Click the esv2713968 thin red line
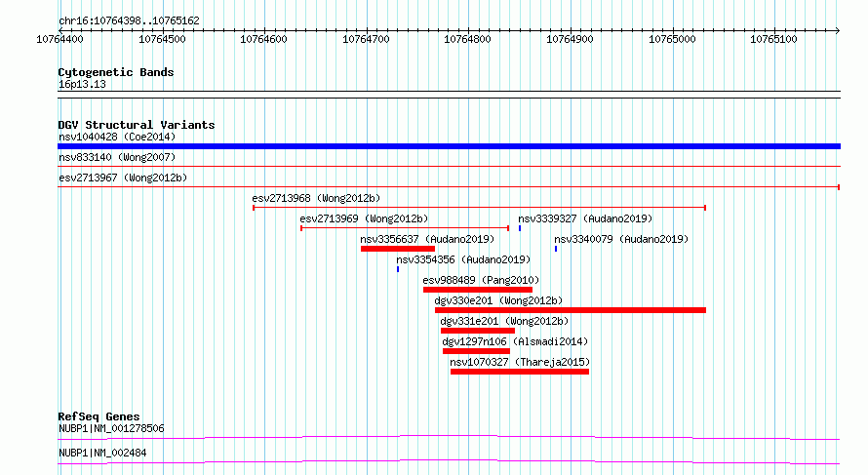The width and height of the screenshot is (868, 475). coord(480,208)
